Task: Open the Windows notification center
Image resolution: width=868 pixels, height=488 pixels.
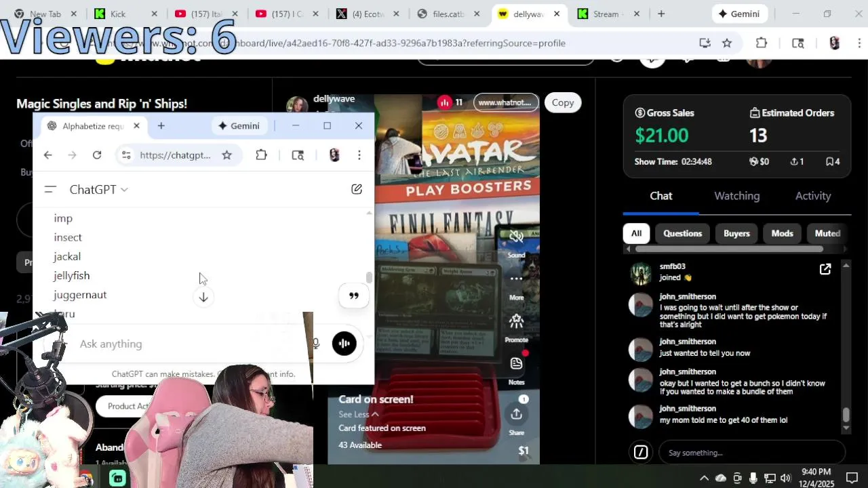Action: click(x=852, y=477)
